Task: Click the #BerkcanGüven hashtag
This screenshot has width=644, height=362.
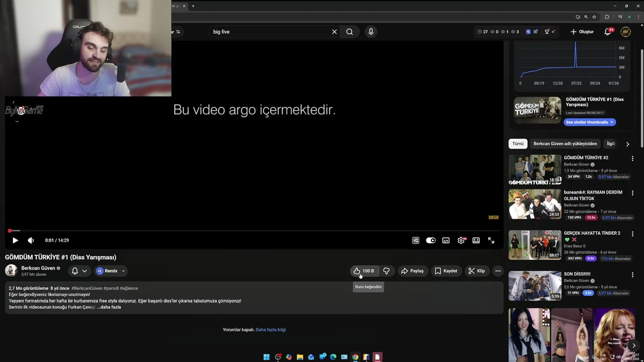Action: point(87,288)
